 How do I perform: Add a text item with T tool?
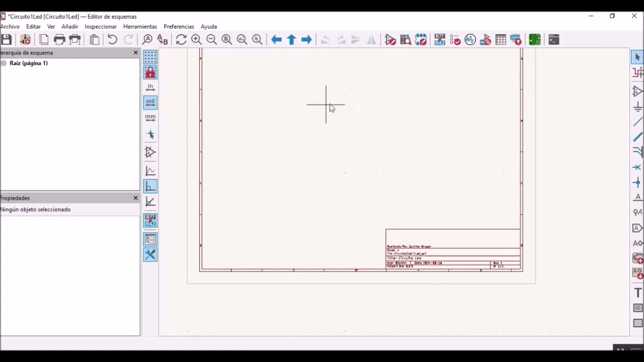(637, 293)
